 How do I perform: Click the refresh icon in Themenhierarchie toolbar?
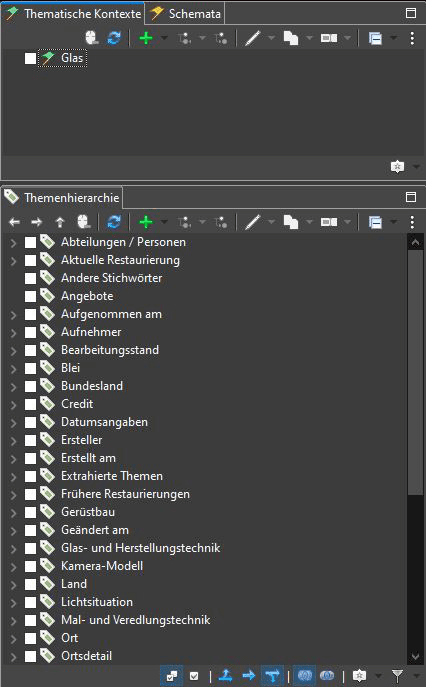point(114,222)
